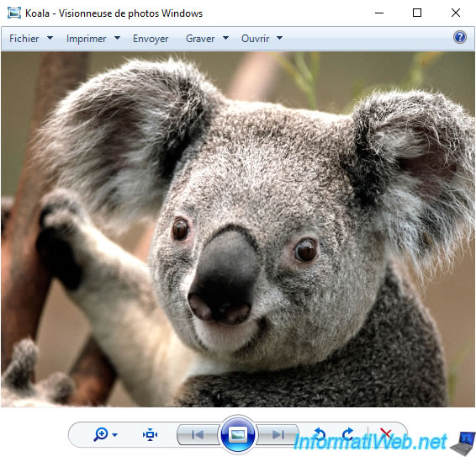Screen dimensions: 476x457
Task: Expand the arrow next to Fichier
Action: tap(50, 38)
